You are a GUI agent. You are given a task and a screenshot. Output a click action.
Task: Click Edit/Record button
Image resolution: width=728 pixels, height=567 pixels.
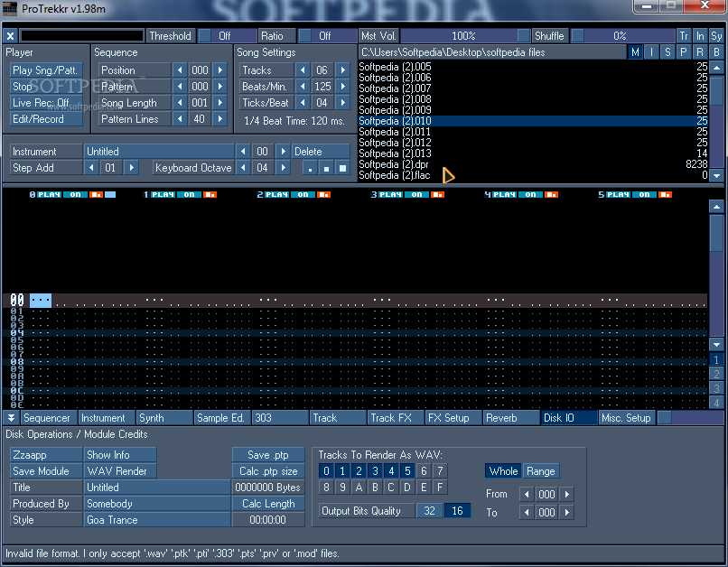46,119
